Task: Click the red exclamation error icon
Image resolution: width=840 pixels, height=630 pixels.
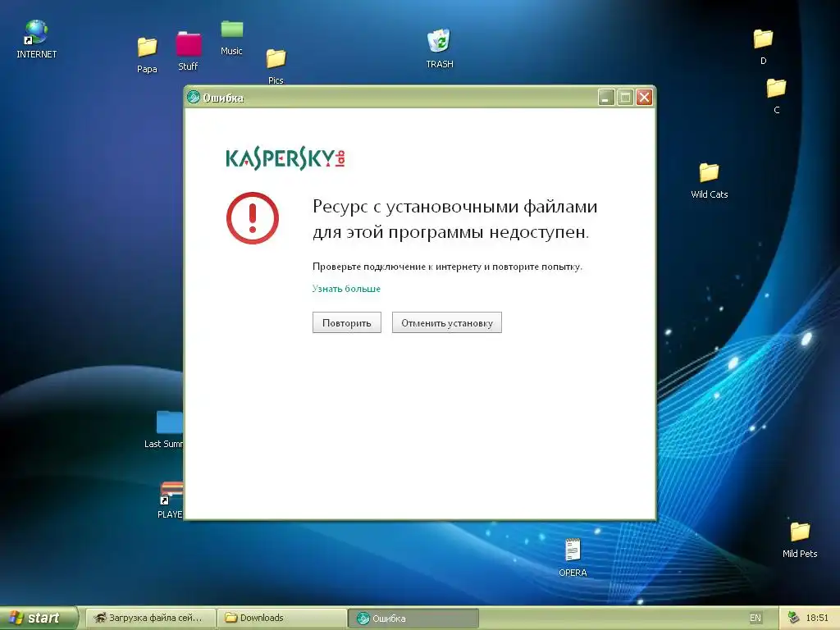Action: 253,218
